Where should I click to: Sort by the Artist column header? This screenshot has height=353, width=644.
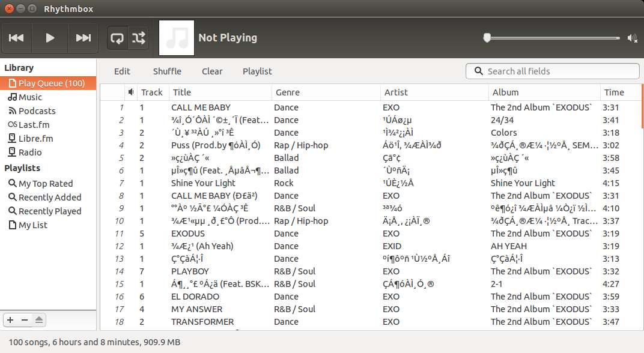pyautogui.click(x=434, y=92)
